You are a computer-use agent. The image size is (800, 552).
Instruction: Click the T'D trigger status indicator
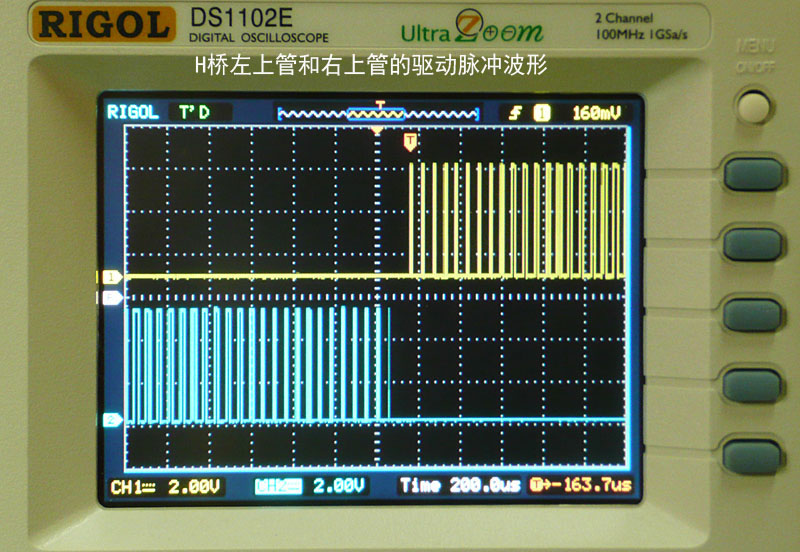pyautogui.click(x=194, y=113)
